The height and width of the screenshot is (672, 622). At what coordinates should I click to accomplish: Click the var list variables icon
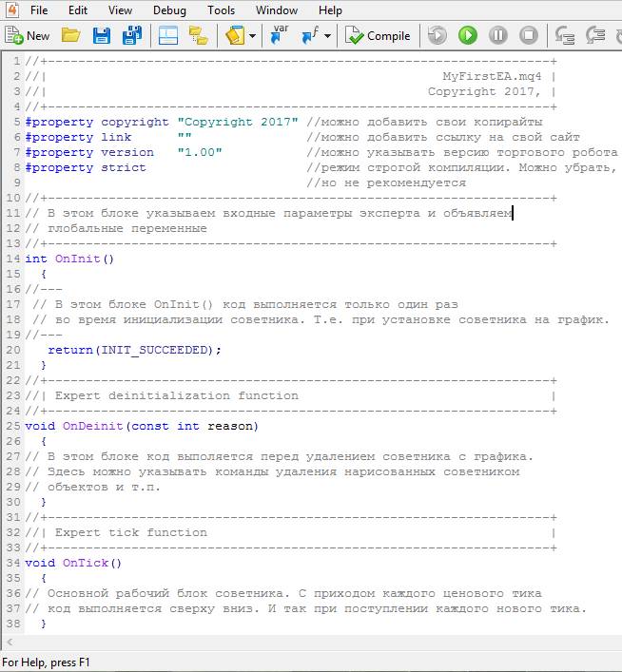click(x=280, y=35)
